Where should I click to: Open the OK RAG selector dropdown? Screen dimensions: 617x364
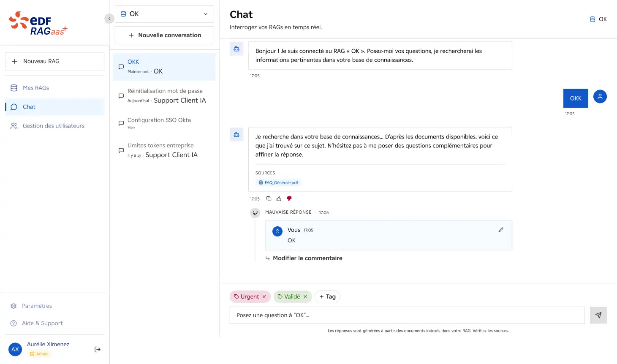(x=164, y=14)
